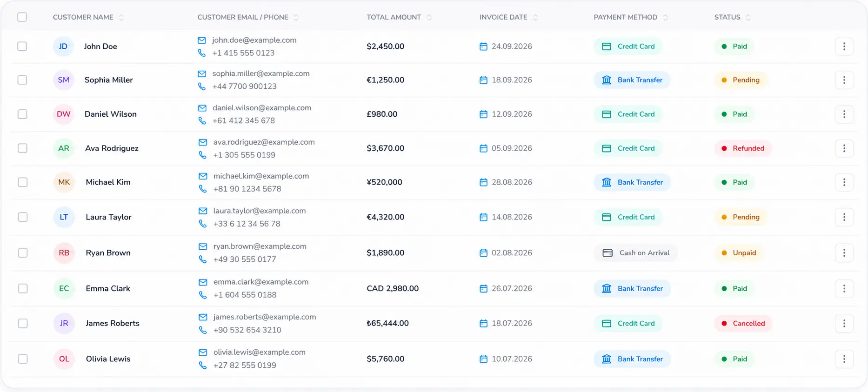Click the envelope icon beside olivia.lewis@example.com
The height and width of the screenshot is (392, 868).
click(203, 352)
